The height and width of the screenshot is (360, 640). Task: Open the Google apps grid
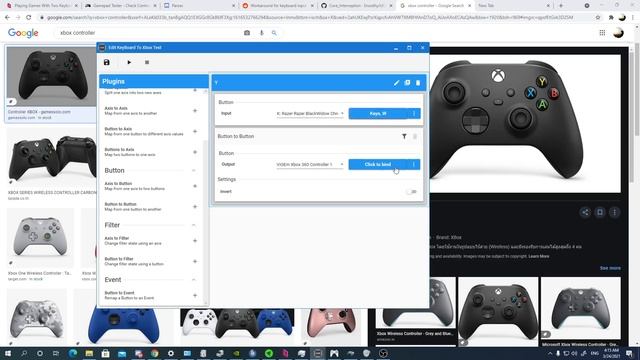pyautogui.click(x=602, y=33)
